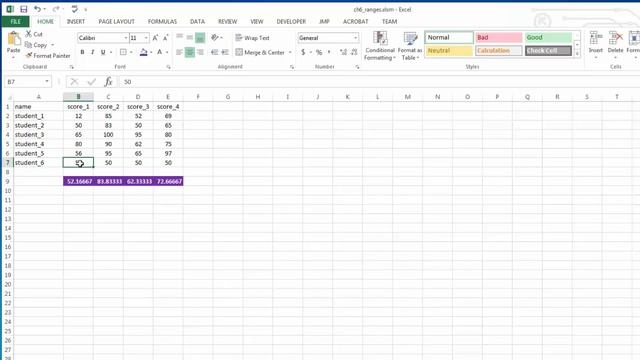Increase font size with the large A icon
The image size is (640, 360).
tap(155, 38)
